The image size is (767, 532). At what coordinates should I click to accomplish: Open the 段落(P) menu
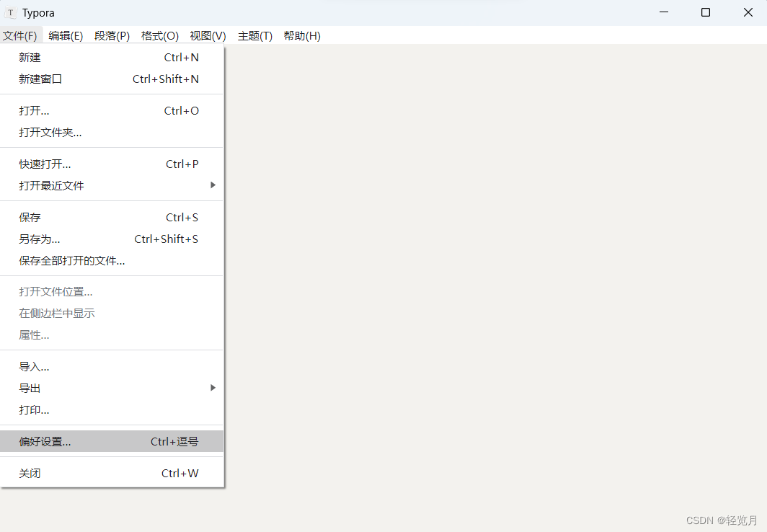112,36
